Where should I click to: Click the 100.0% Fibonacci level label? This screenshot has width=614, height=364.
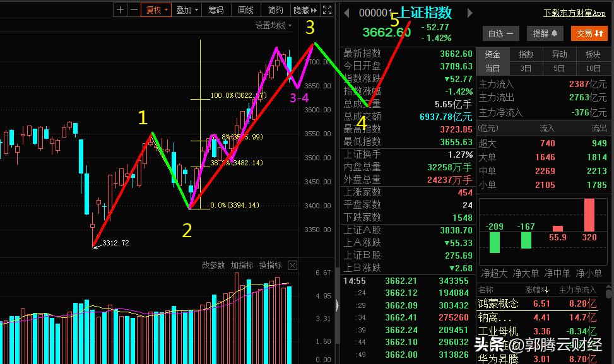pyautogui.click(x=239, y=95)
